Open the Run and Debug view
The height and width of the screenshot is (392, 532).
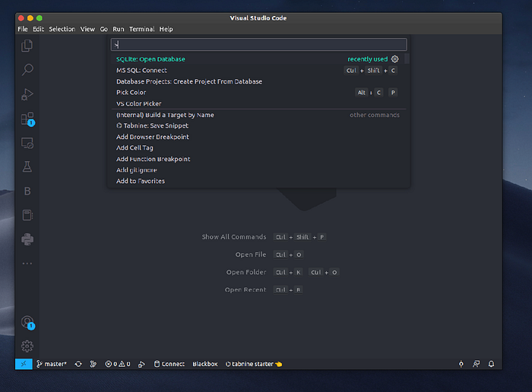[27, 94]
